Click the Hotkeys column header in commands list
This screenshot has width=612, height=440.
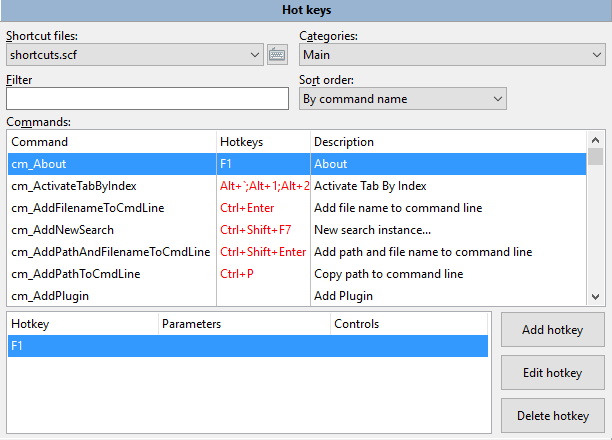point(263,142)
